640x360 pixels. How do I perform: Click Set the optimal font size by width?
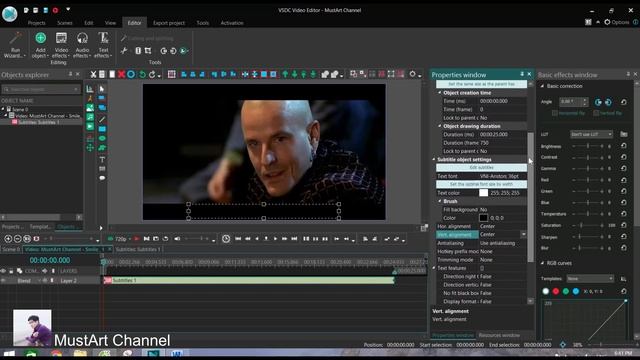tap(481, 184)
